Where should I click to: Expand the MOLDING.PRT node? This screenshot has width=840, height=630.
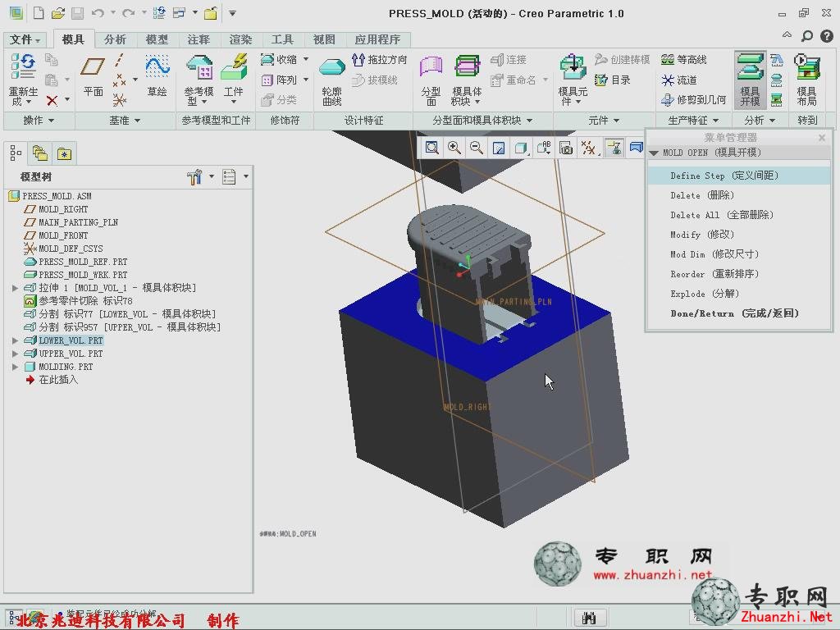[x=15, y=367]
